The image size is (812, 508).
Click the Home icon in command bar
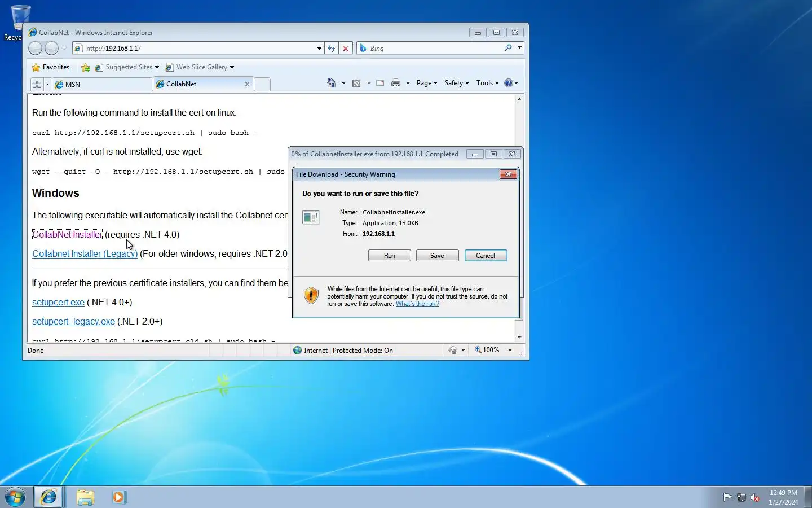tap(332, 83)
